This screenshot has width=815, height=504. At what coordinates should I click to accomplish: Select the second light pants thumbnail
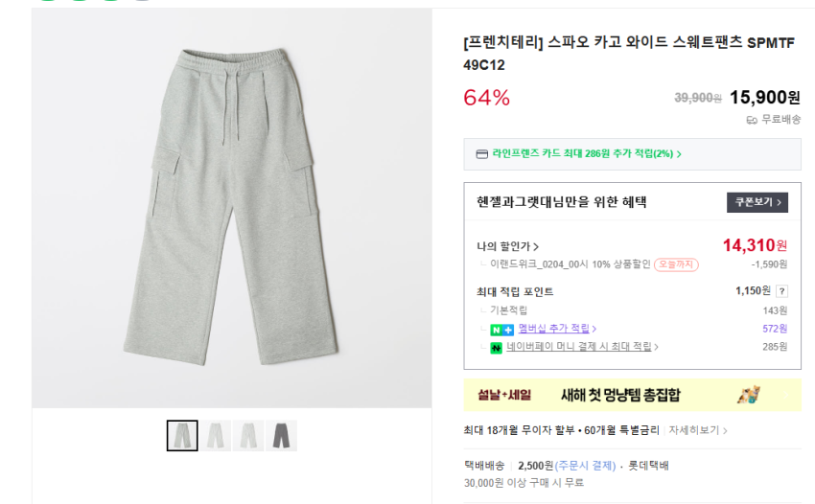coord(216,436)
